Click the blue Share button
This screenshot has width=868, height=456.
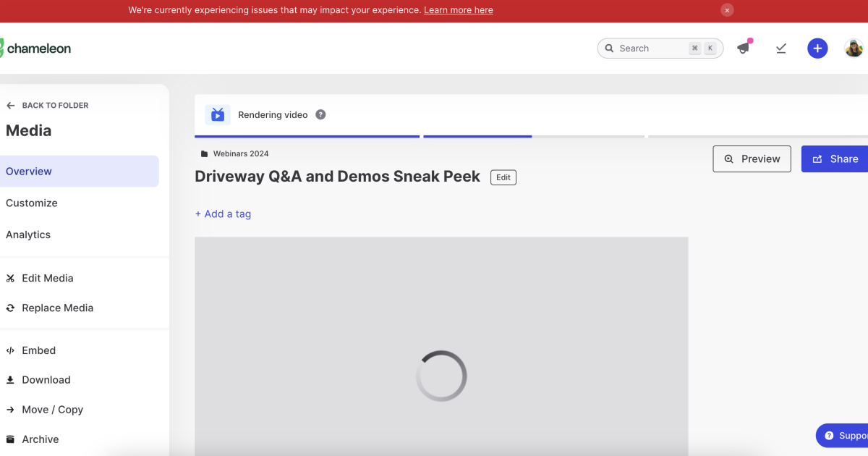[x=835, y=159]
